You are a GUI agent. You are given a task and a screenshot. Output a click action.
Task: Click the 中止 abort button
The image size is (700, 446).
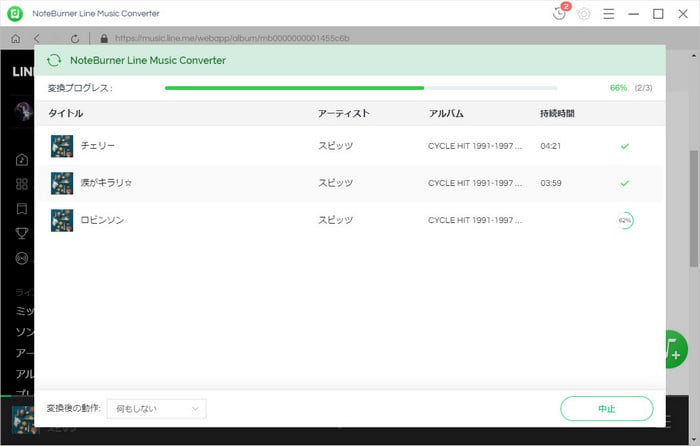click(607, 408)
